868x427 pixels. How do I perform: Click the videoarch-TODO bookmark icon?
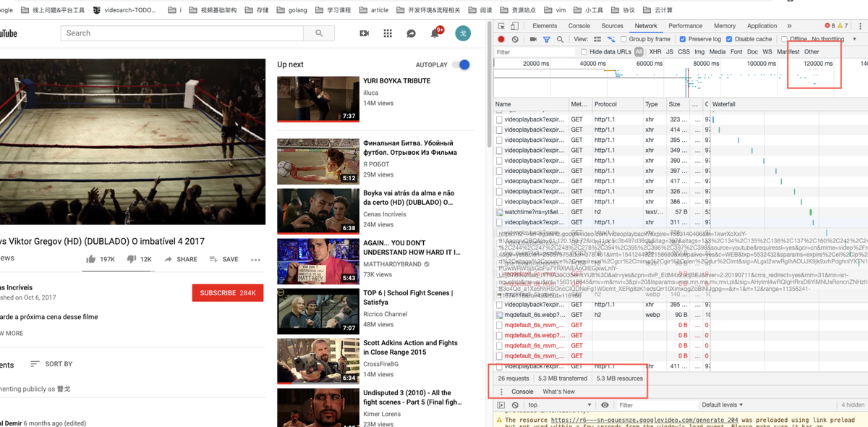(97, 10)
